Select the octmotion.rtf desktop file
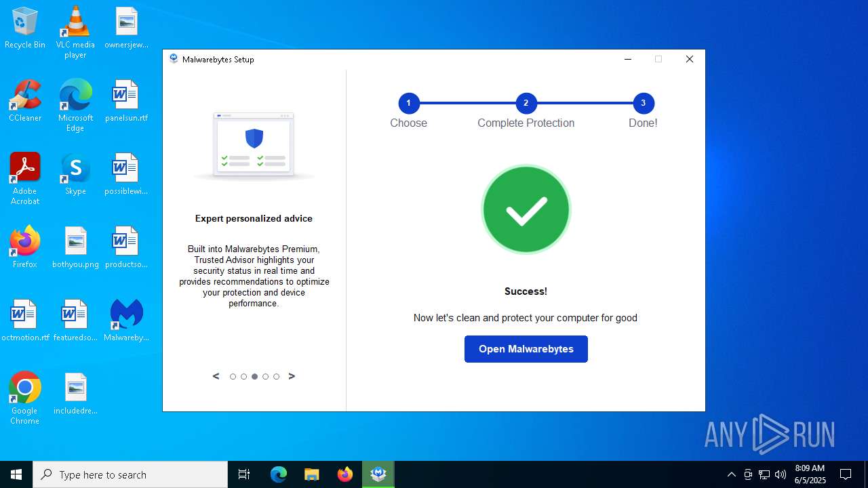868x488 pixels. (25, 321)
